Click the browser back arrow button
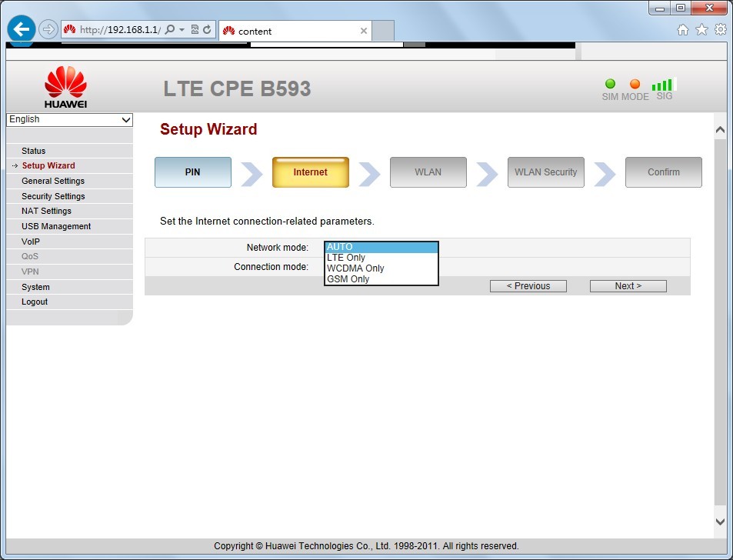 click(x=22, y=30)
